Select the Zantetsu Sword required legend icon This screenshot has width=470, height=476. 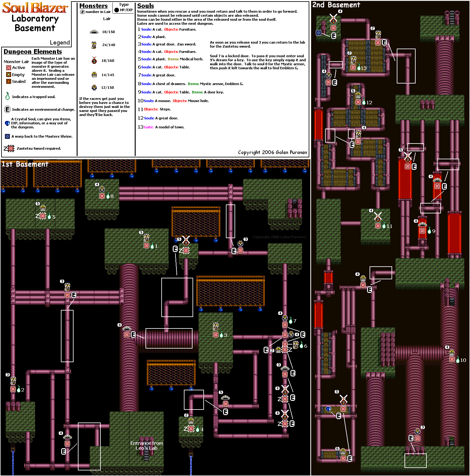[9, 148]
